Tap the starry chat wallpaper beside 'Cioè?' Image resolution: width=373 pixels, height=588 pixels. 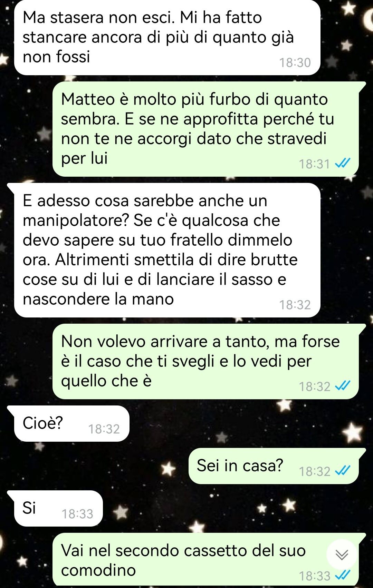(242, 423)
